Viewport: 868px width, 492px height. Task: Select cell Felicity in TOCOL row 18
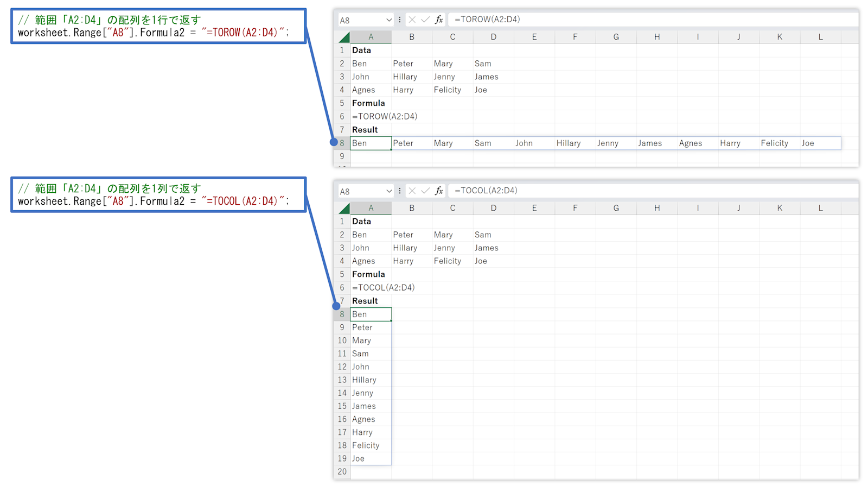[371, 446]
